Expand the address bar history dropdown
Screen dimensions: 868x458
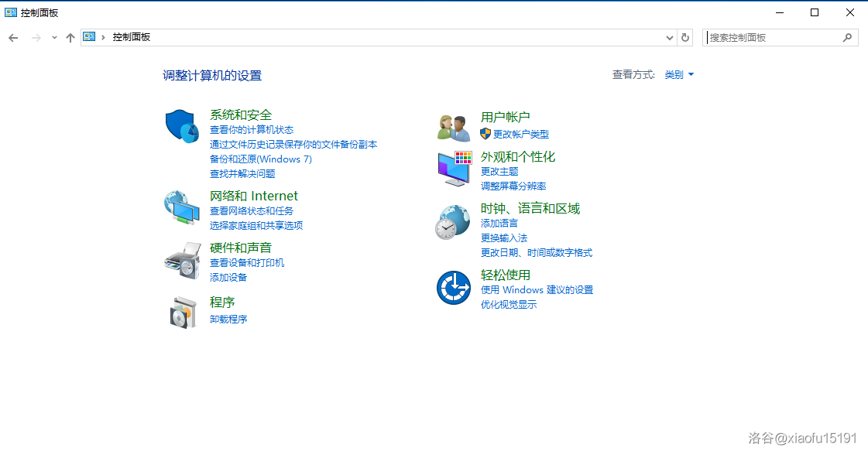669,38
